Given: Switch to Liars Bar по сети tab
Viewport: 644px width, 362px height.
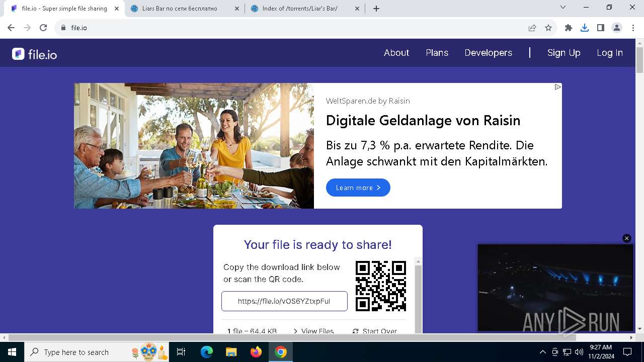Looking at the screenshot, I should point(185,9).
